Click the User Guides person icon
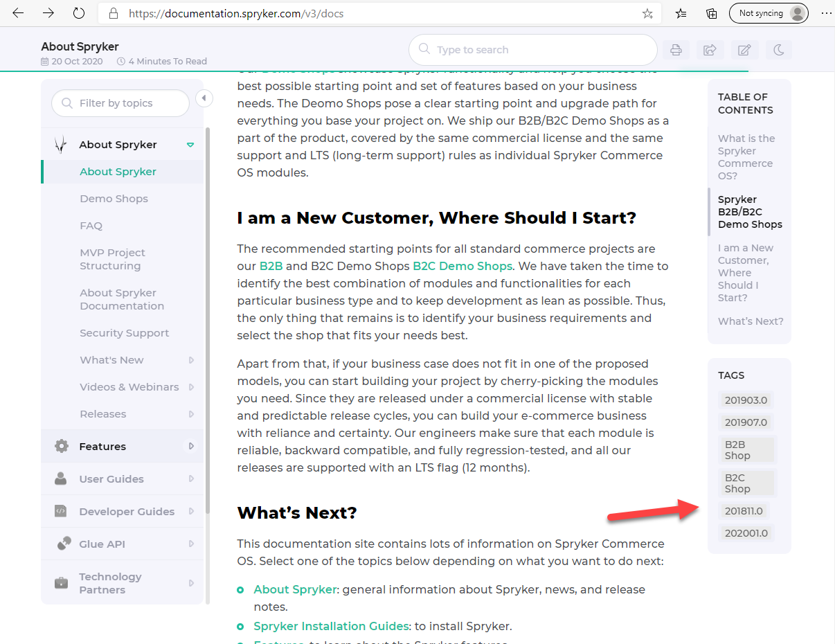Image resolution: width=835 pixels, height=644 pixels. tap(62, 479)
